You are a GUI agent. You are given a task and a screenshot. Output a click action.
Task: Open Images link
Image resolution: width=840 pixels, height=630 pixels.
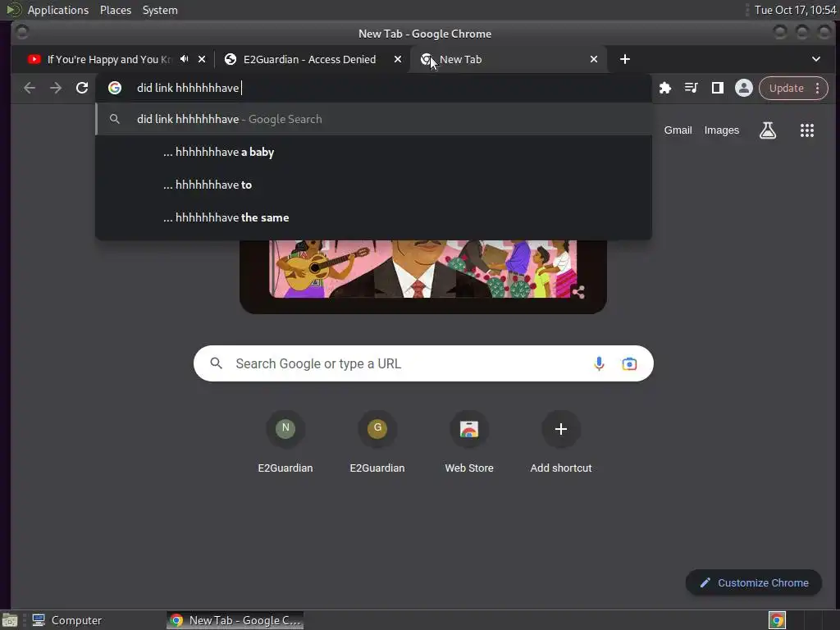721,130
